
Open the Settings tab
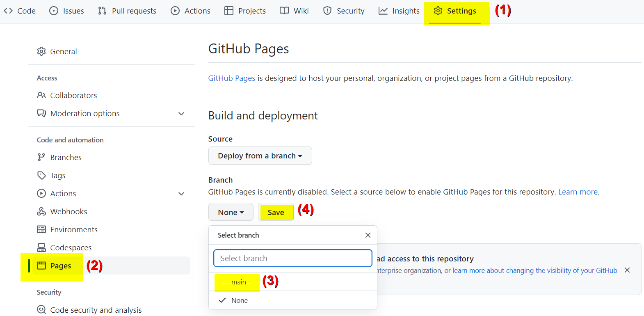click(x=455, y=11)
